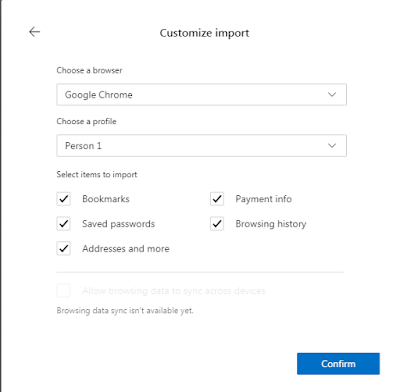Open the Google Chrome browser dropdown
The width and height of the screenshot is (400, 392).
(x=202, y=95)
